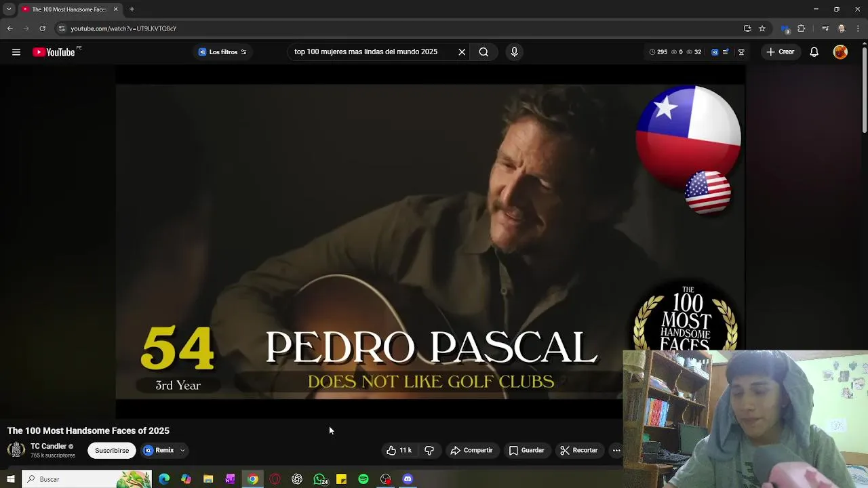Click the URL address bar
Screen dimensions: 868x488
pyautogui.click(x=400, y=28)
